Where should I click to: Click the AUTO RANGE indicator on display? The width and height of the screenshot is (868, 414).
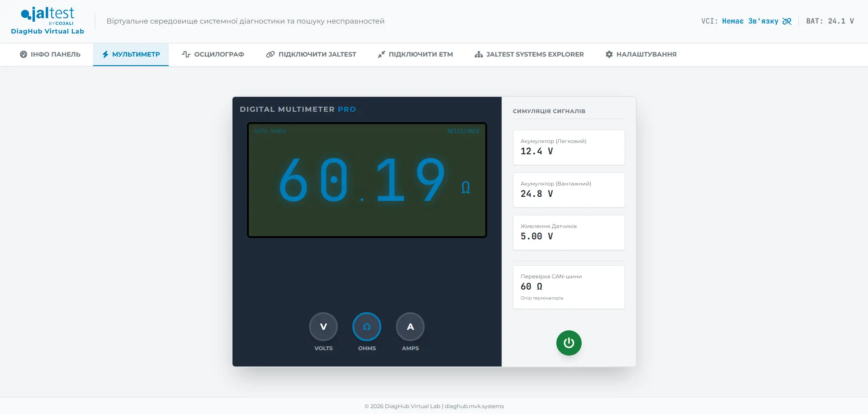(x=270, y=131)
